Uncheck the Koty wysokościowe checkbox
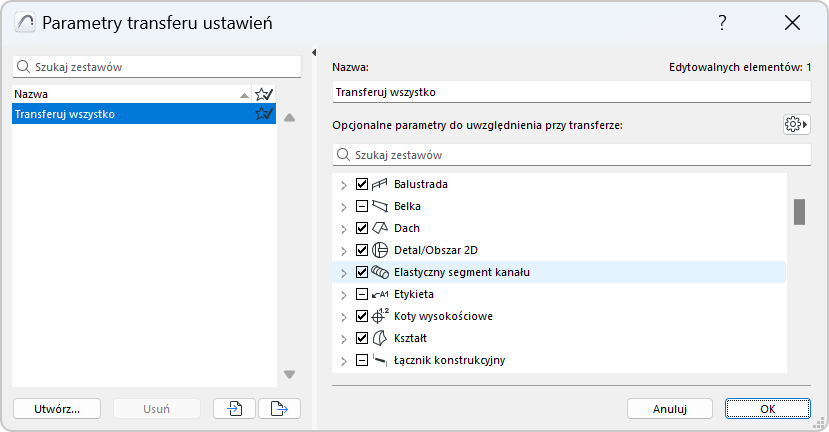The height and width of the screenshot is (432, 829). coord(362,316)
